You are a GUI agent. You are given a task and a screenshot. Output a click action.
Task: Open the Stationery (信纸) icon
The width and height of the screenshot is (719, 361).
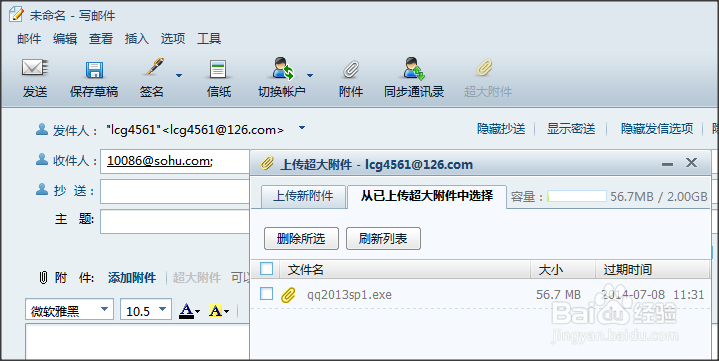(x=218, y=70)
